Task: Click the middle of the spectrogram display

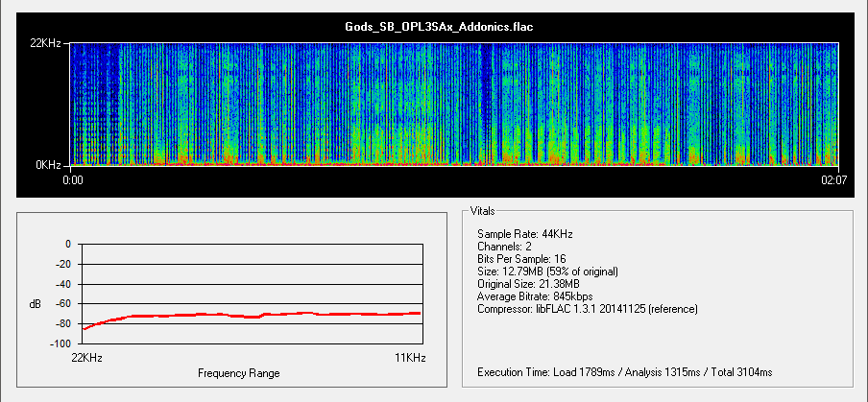Action: (x=455, y=104)
